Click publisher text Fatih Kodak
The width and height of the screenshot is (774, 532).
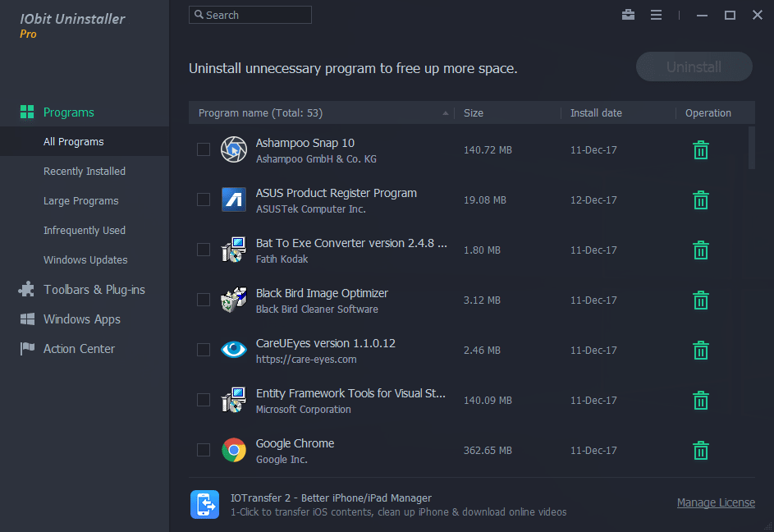[x=282, y=259]
